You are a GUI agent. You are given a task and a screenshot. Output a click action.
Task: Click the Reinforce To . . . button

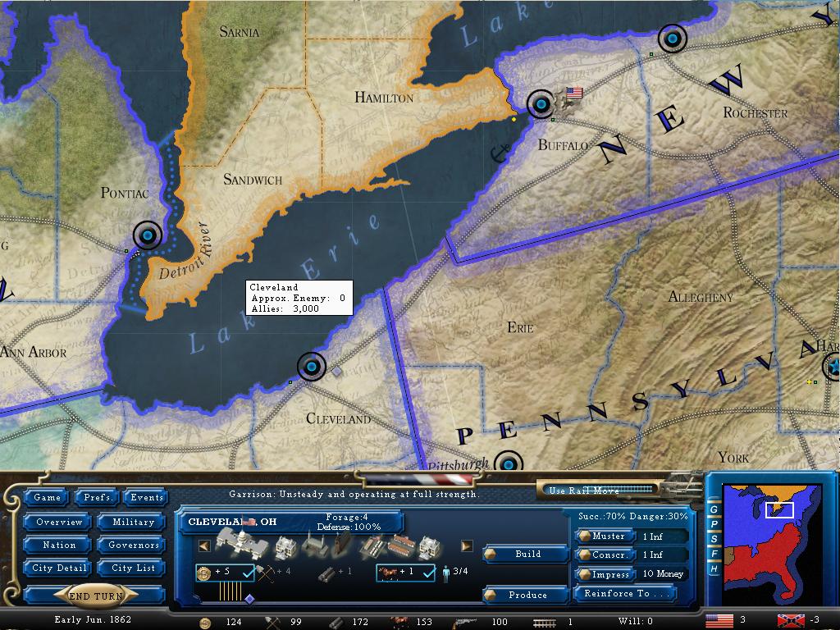pyautogui.click(x=624, y=594)
